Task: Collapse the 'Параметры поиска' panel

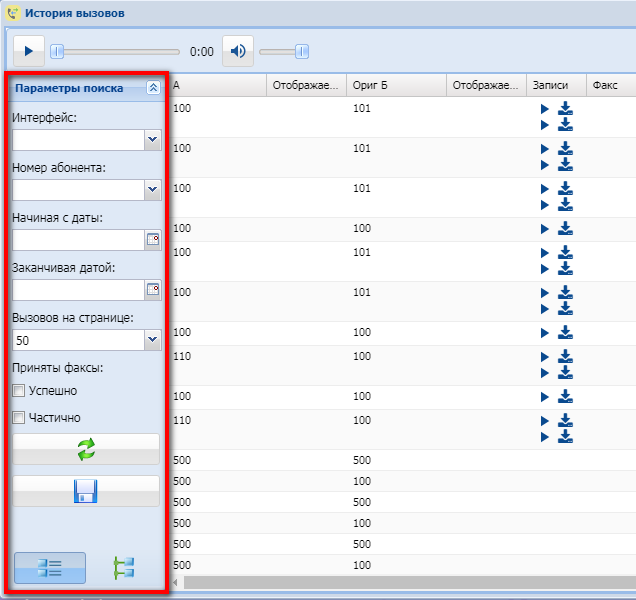Action: pyautogui.click(x=153, y=88)
